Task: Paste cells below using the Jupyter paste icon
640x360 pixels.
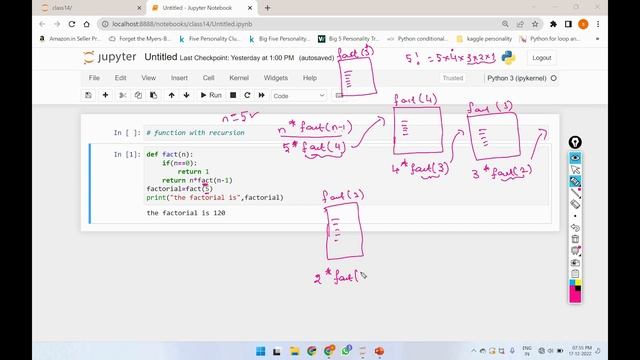Action: [153, 95]
